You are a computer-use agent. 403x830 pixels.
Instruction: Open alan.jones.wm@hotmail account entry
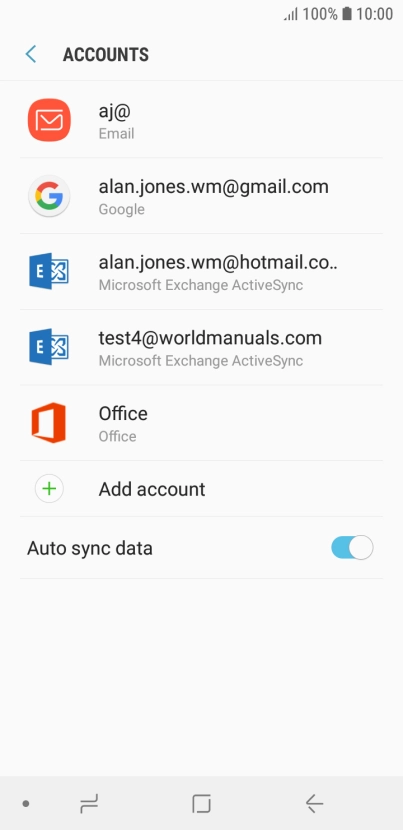[x=201, y=272]
